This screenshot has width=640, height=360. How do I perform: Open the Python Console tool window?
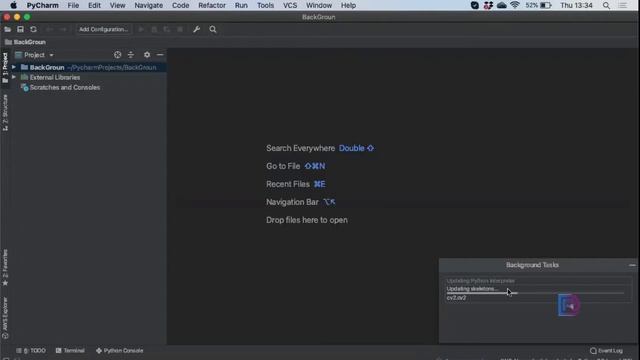click(x=120, y=351)
